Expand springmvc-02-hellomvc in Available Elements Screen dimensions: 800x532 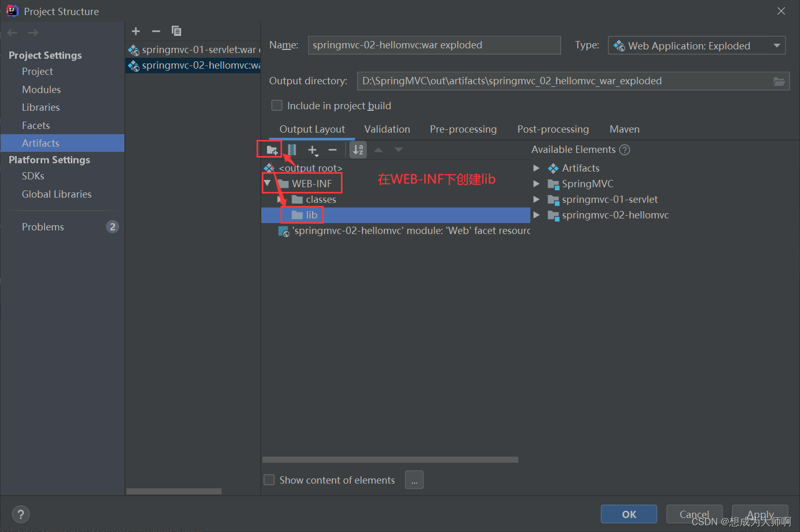[x=536, y=215]
